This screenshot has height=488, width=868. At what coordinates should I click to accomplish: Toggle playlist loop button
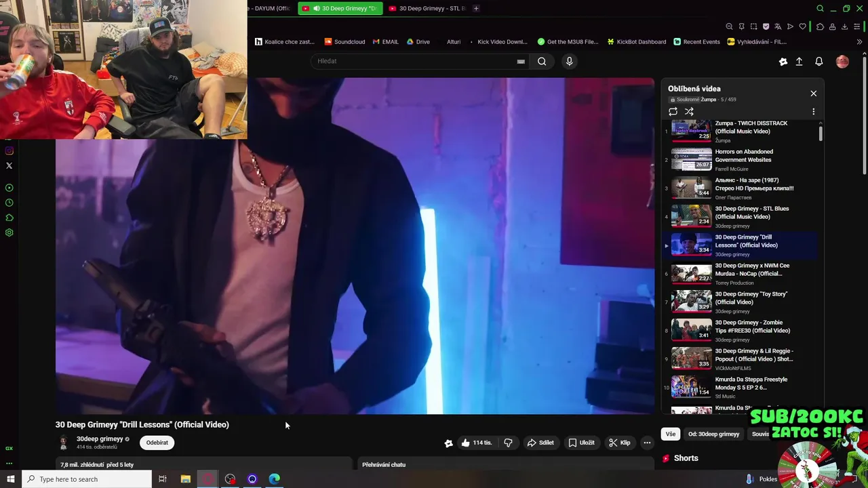pos(673,112)
